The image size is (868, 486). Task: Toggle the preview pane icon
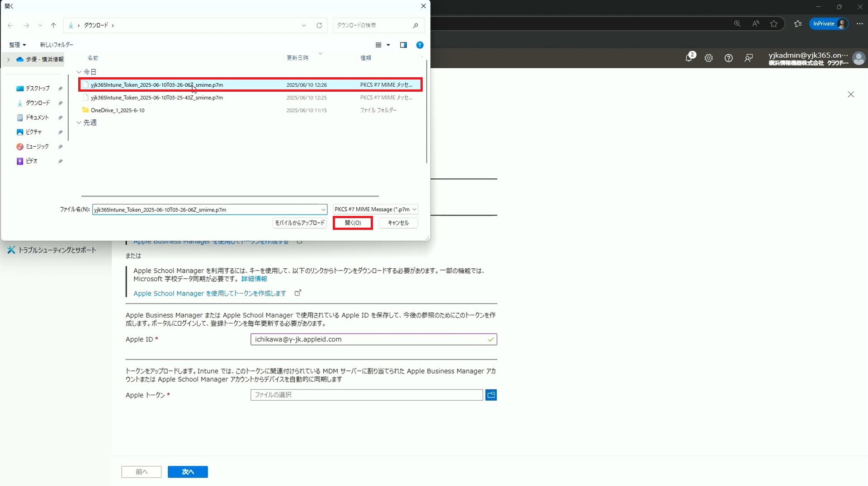[403, 45]
